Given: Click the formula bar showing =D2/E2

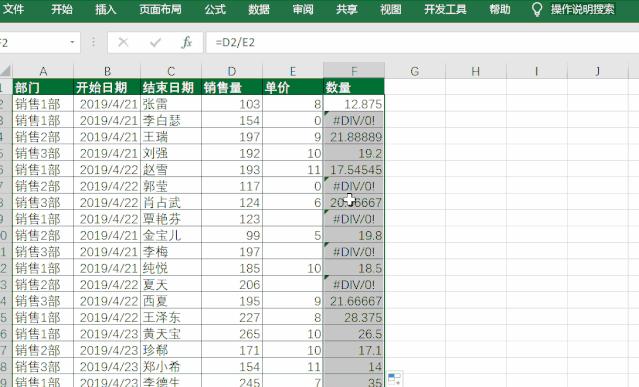Looking at the screenshot, I should coord(422,42).
